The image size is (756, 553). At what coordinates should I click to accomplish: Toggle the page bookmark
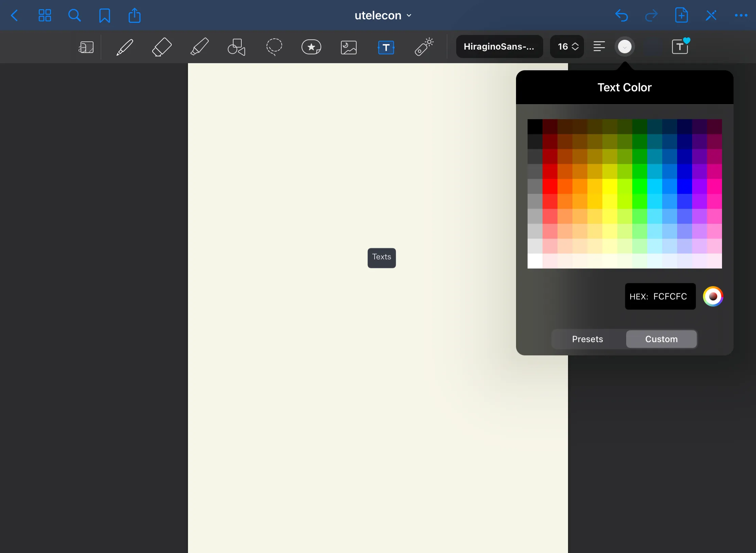click(104, 16)
